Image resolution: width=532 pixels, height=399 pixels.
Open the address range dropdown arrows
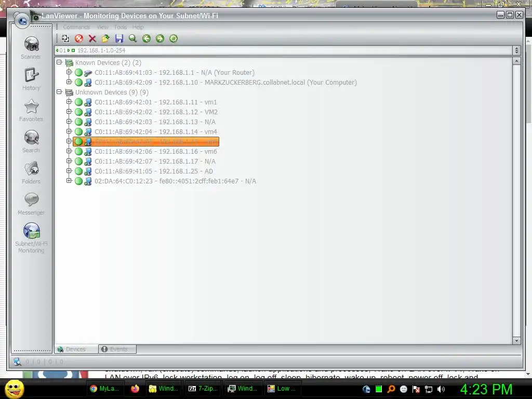click(516, 50)
